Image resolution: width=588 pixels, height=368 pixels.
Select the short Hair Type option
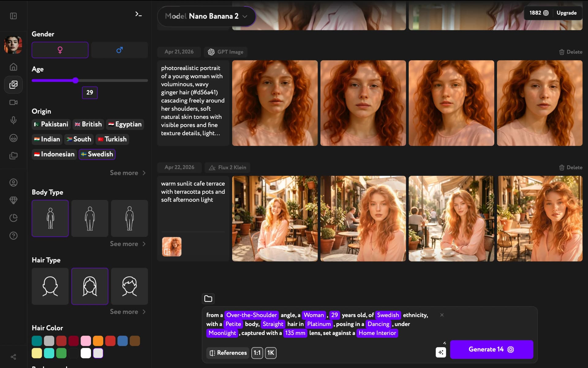129,286
